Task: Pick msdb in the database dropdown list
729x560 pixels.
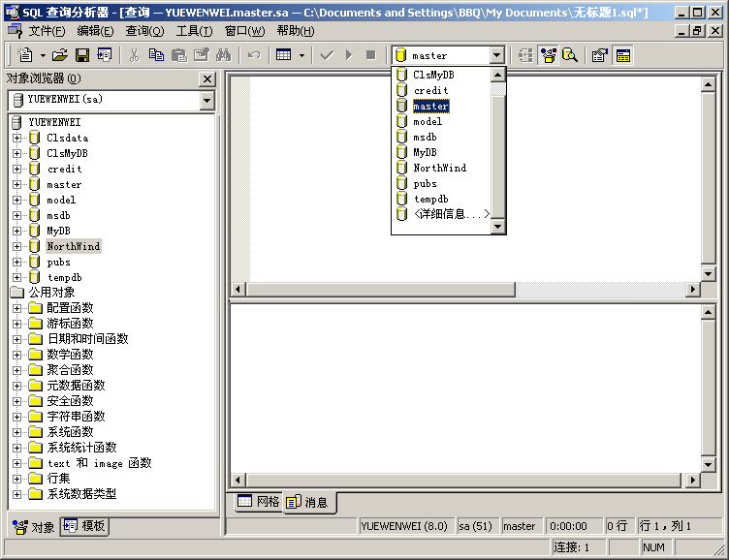Action: (425, 138)
